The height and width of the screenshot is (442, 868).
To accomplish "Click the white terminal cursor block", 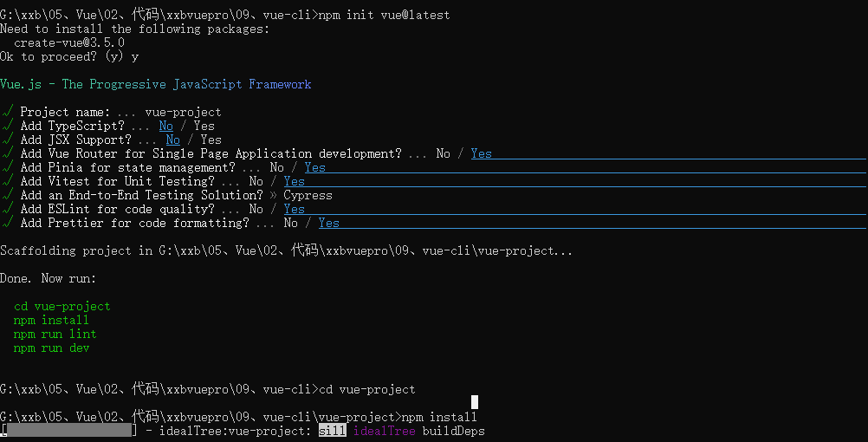I will point(475,401).
